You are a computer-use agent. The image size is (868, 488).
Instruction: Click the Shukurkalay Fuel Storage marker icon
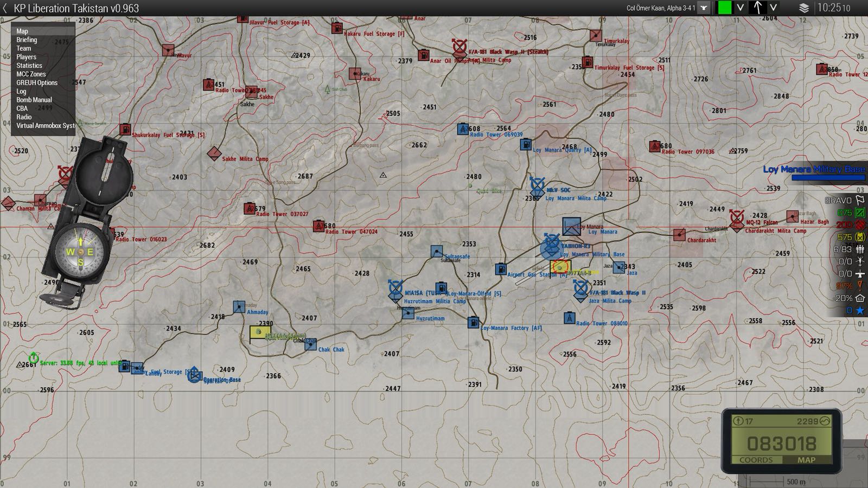tap(125, 130)
